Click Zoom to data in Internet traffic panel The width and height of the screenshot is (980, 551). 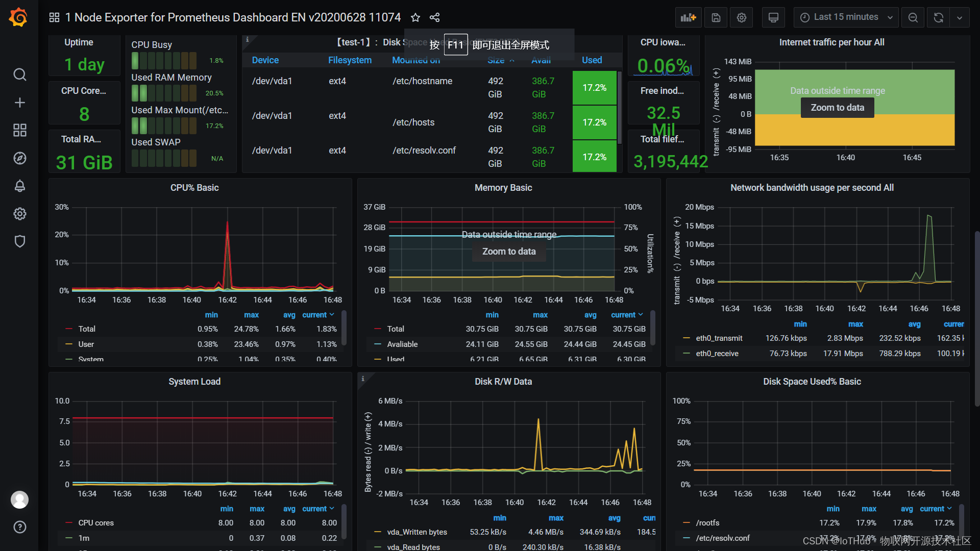(x=837, y=108)
